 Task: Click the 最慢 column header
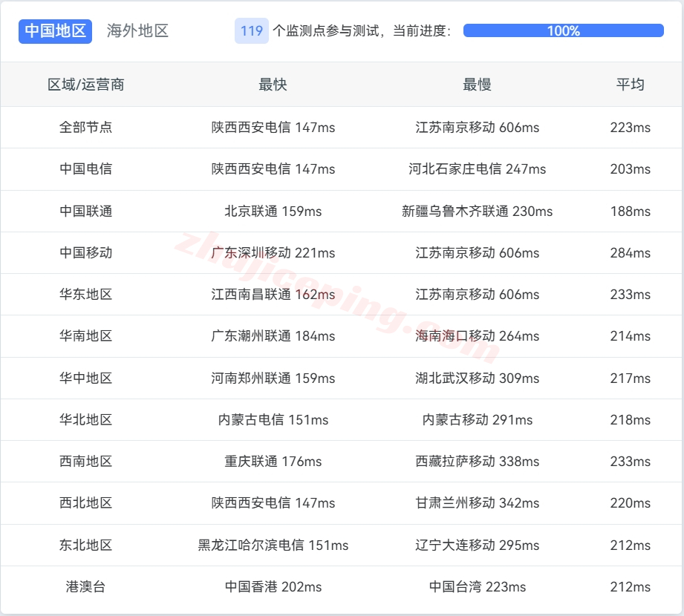point(477,85)
